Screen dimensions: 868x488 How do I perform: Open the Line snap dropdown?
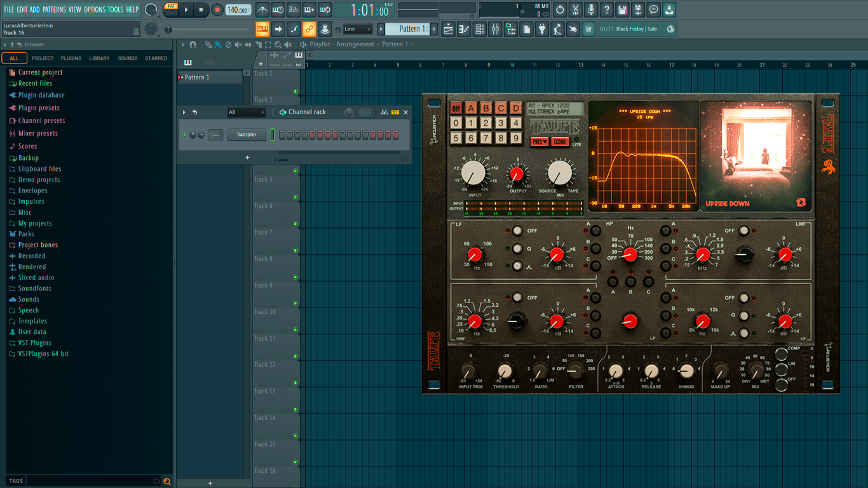coord(357,29)
